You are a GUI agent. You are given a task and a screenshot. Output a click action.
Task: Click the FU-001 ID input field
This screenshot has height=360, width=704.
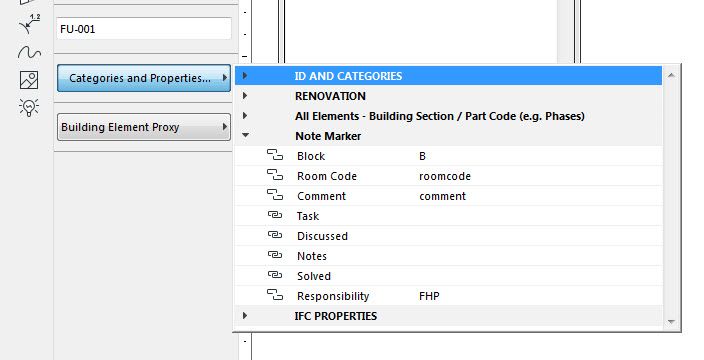pyautogui.click(x=144, y=29)
